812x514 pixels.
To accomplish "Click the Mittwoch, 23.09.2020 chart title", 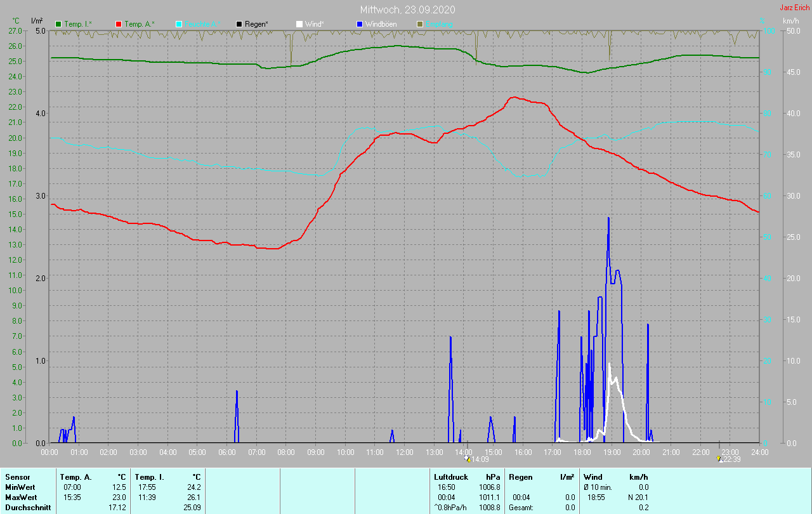I will point(407,10).
